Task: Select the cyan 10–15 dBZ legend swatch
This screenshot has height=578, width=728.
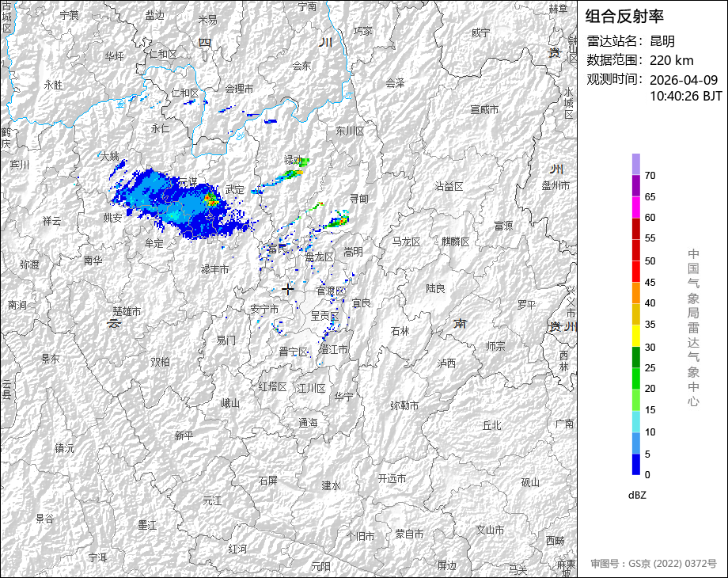Action: click(636, 421)
